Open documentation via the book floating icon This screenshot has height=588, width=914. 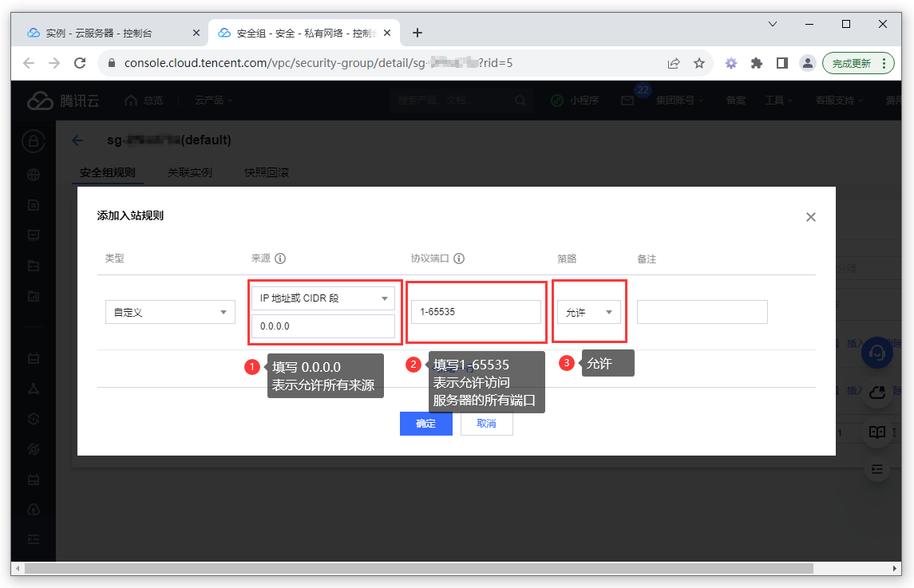coord(876,431)
